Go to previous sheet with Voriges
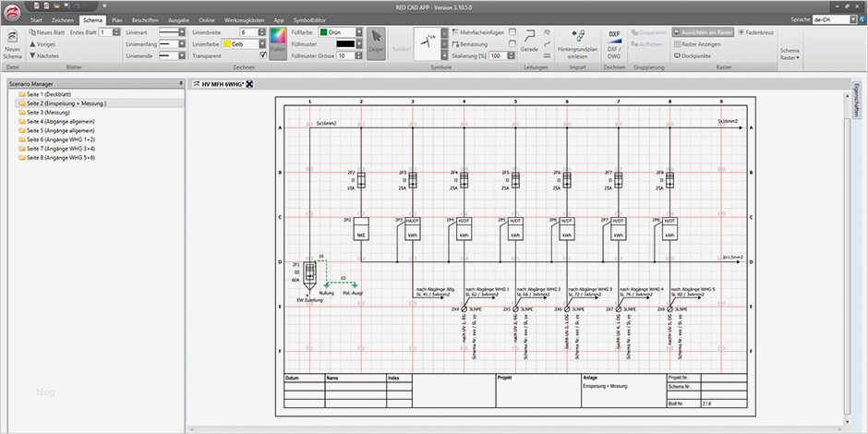Screen dimensions: 868x434 click(42, 43)
